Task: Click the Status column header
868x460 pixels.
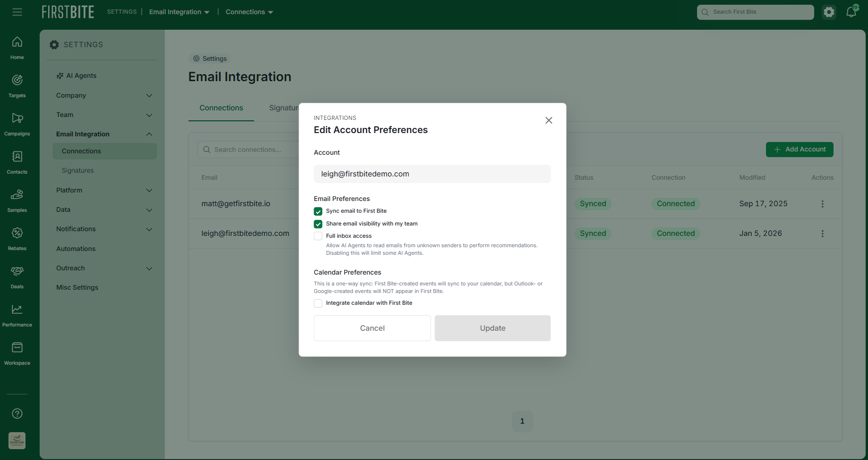Action: [584, 177]
